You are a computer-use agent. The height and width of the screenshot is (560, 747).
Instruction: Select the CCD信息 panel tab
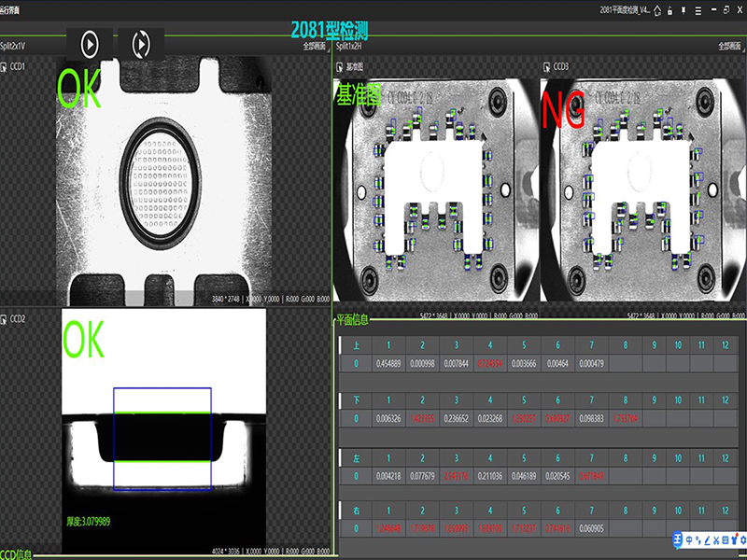tap(17, 554)
